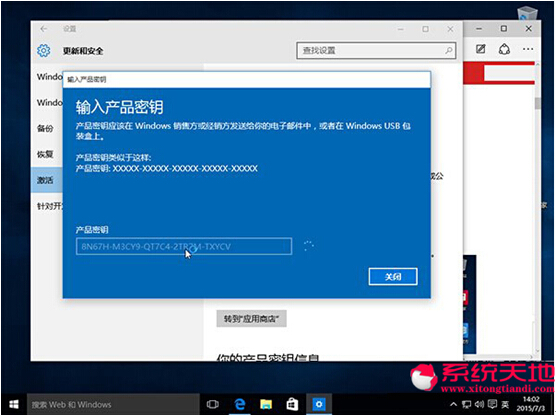Click the network tray icon
Screen dimensions: 556x419
click(466, 404)
